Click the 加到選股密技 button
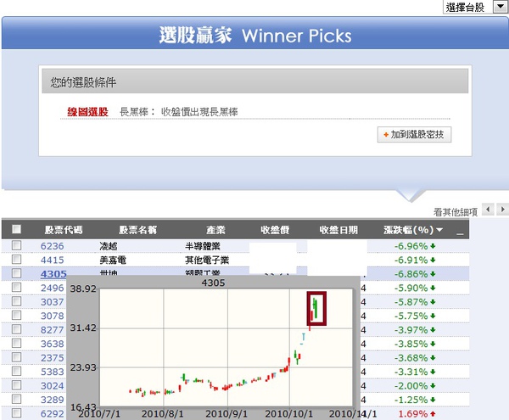 [x=414, y=134]
